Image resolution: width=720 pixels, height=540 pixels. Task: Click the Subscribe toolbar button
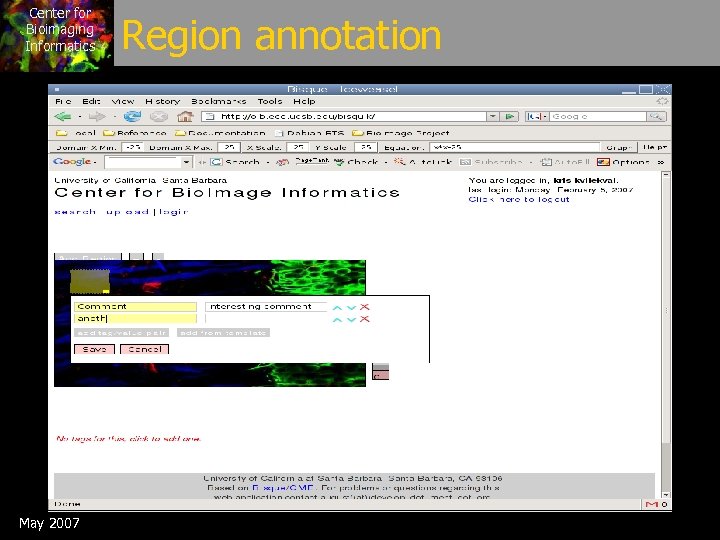(x=491, y=162)
